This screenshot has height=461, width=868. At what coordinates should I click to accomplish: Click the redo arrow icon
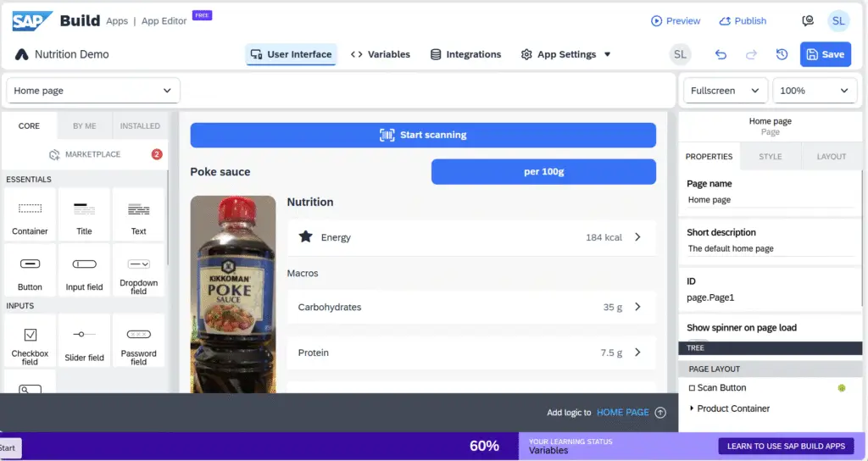(x=751, y=54)
